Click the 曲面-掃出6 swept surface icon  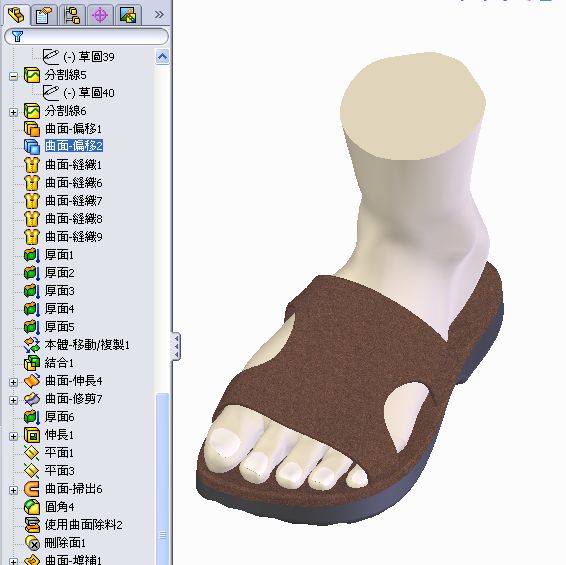(32, 489)
